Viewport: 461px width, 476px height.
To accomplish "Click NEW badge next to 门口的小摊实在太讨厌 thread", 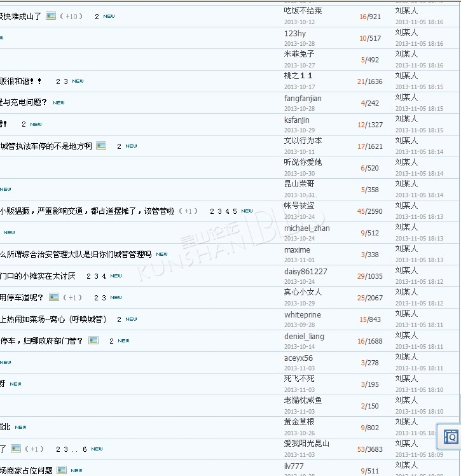I will coord(116,276).
